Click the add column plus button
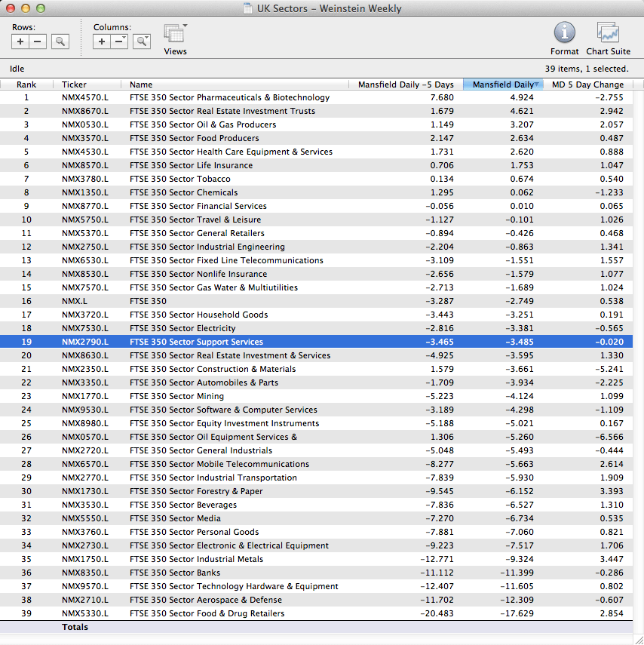Viewport: 644px width, 645px height. click(x=102, y=41)
